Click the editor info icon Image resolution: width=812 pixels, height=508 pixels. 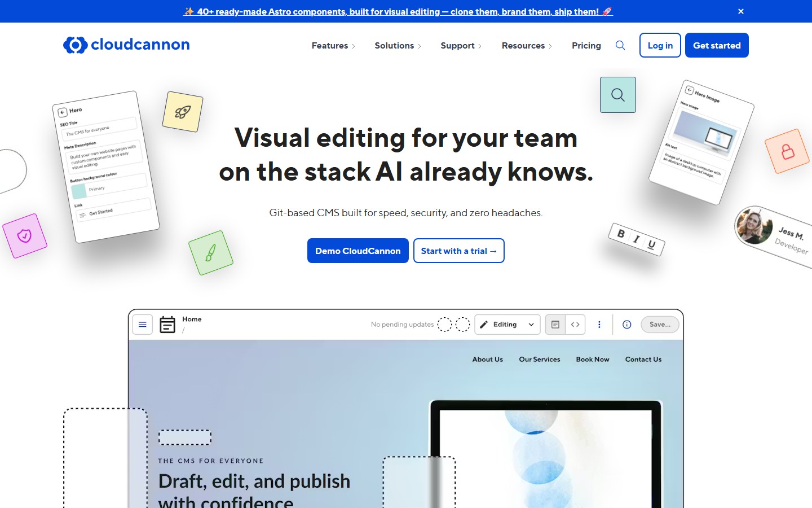click(x=627, y=325)
